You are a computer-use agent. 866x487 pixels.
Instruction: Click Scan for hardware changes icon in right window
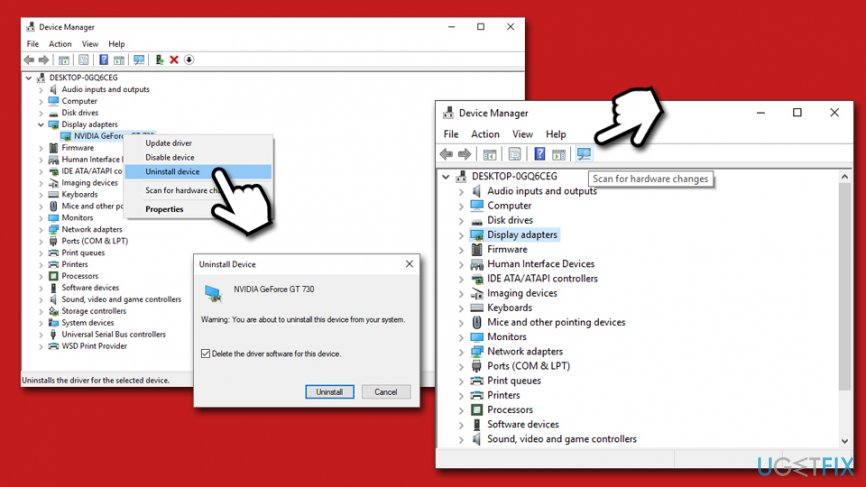(x=584, y=154)
